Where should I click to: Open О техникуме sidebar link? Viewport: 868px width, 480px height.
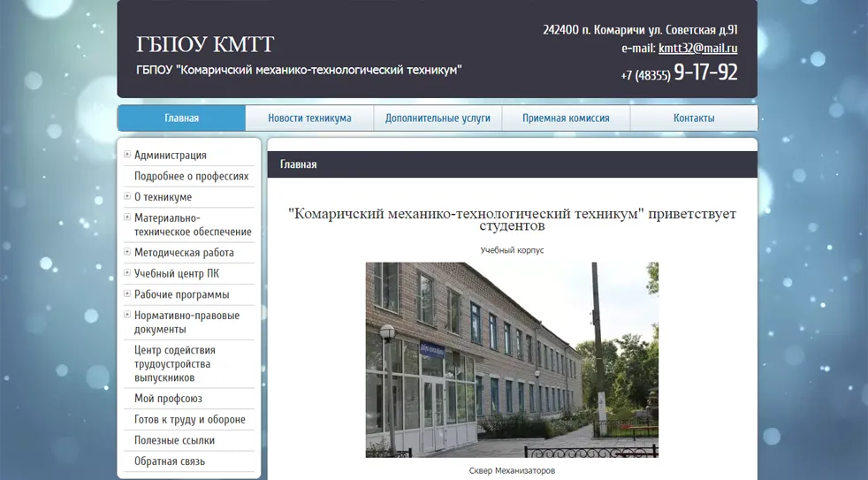[164, 197]
